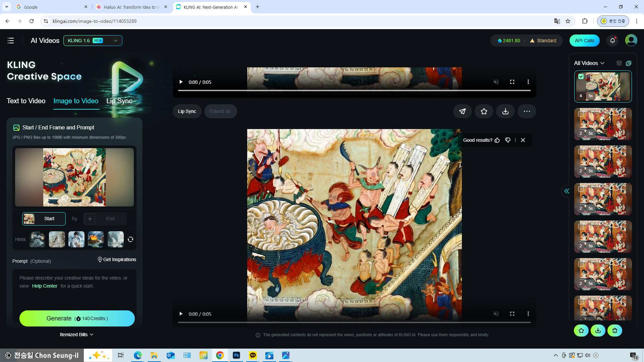Click the thumbs-up icon for Good results
Screen dimensions: 644x362
pos(497,140)
